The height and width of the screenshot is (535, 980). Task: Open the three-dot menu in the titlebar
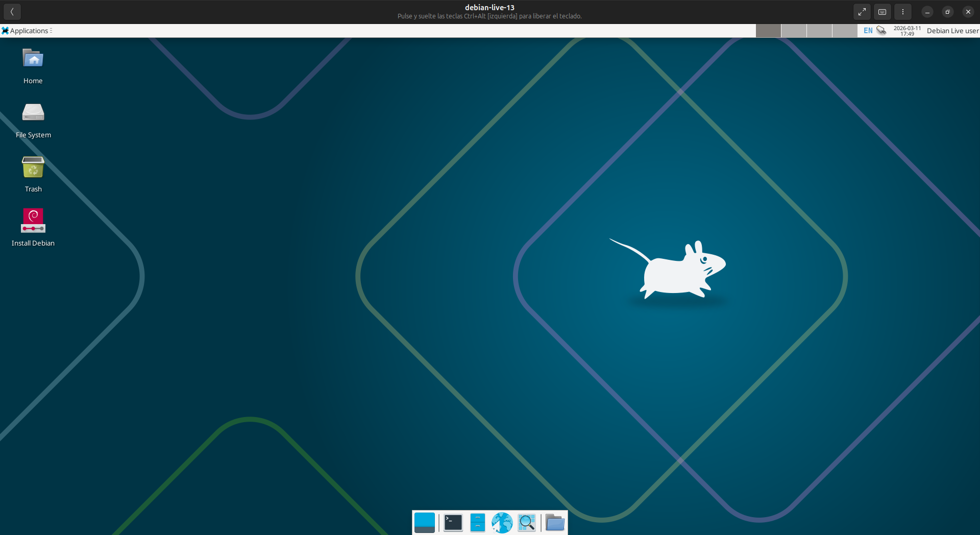903,11
